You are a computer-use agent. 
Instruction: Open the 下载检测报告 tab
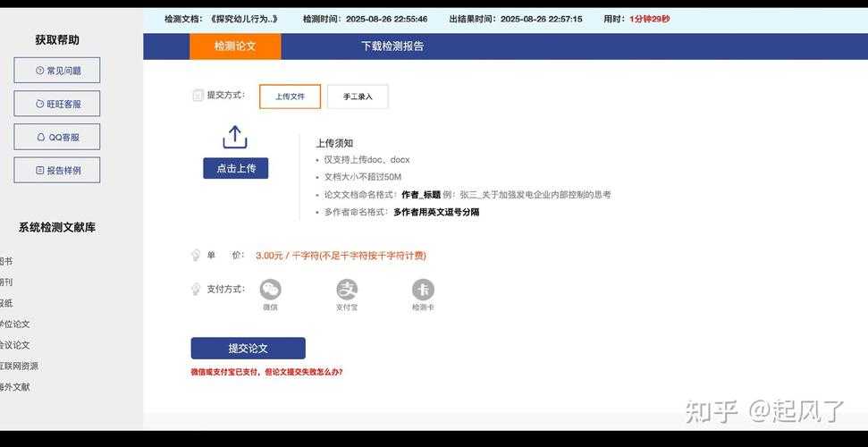(x=392, y=46)
